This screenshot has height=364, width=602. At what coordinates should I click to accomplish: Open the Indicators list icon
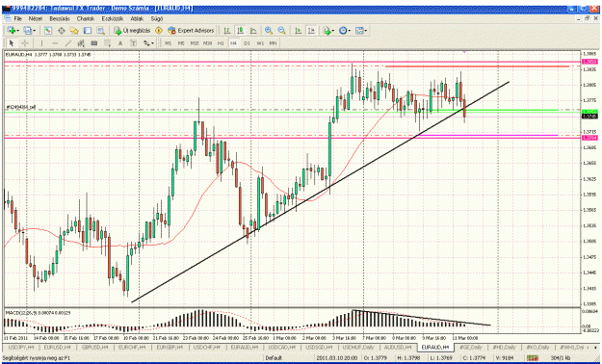(x=327, y=31)
